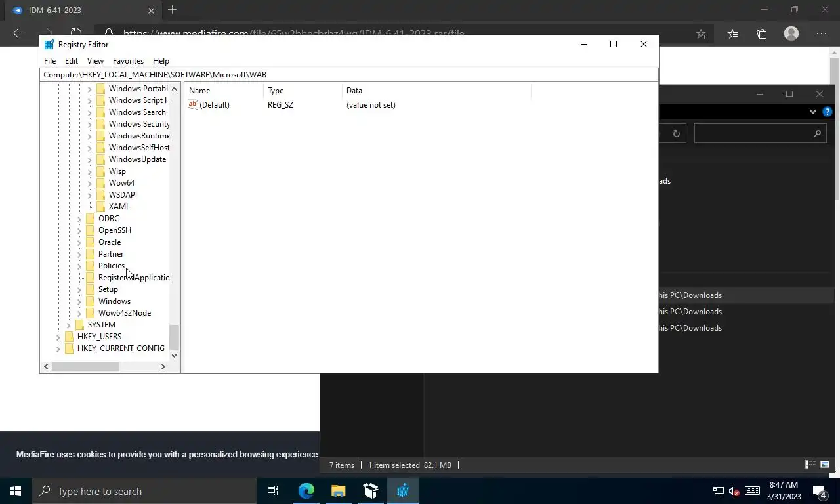Viewport: 840px width, 504px height.
Task: Select the XAML folder icon
Action: 100,207
